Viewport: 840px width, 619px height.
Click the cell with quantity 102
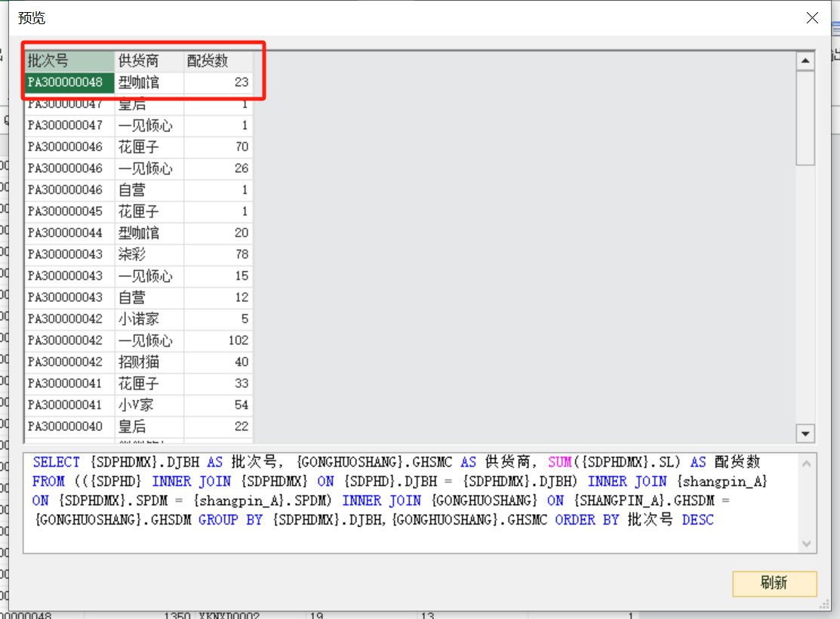[218, 340]
